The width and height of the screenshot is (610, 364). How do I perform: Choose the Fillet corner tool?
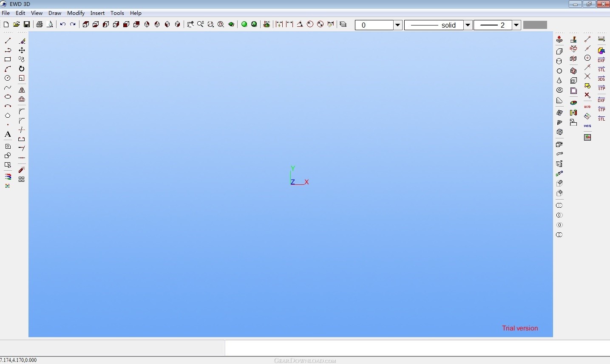pyautogui.click(x=22, y=111)
